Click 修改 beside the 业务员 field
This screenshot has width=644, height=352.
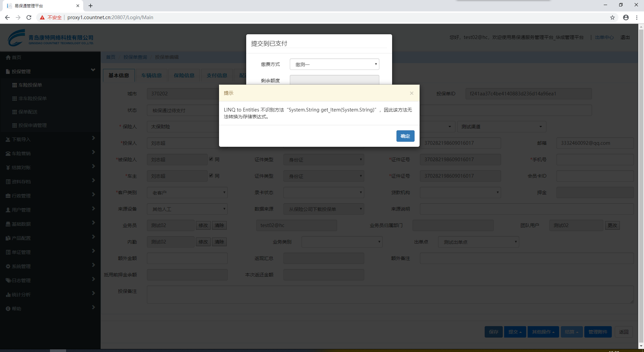pos(203,225)
